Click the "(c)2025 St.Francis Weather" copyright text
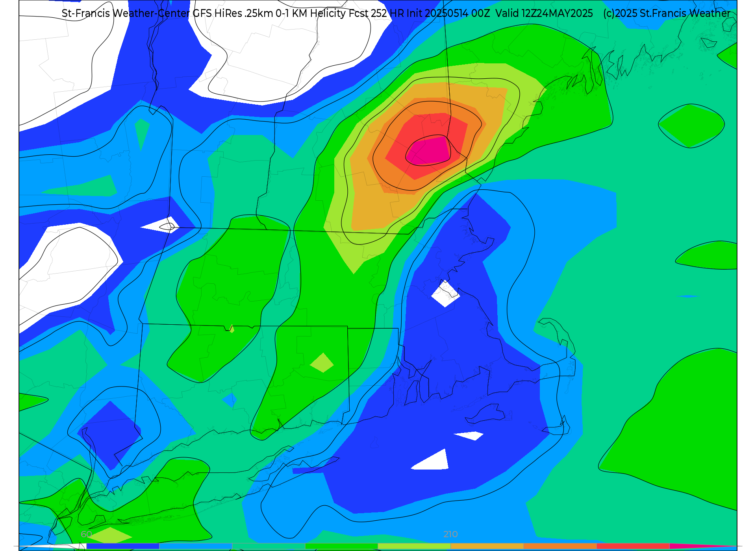 click(667, 13)
